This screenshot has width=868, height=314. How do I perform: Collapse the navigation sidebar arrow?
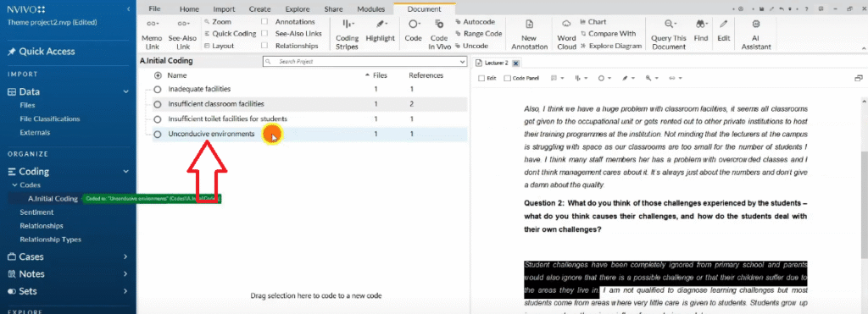(129, 8)
